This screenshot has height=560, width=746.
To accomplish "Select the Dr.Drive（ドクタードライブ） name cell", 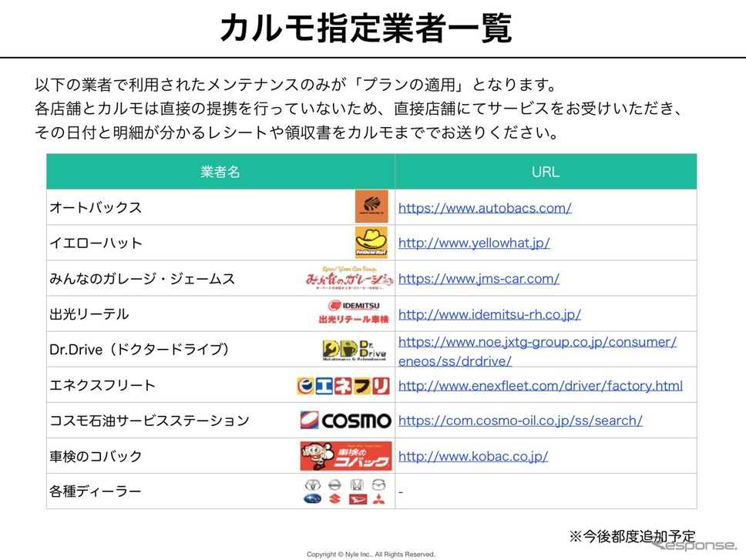I will tap(220, 350).
